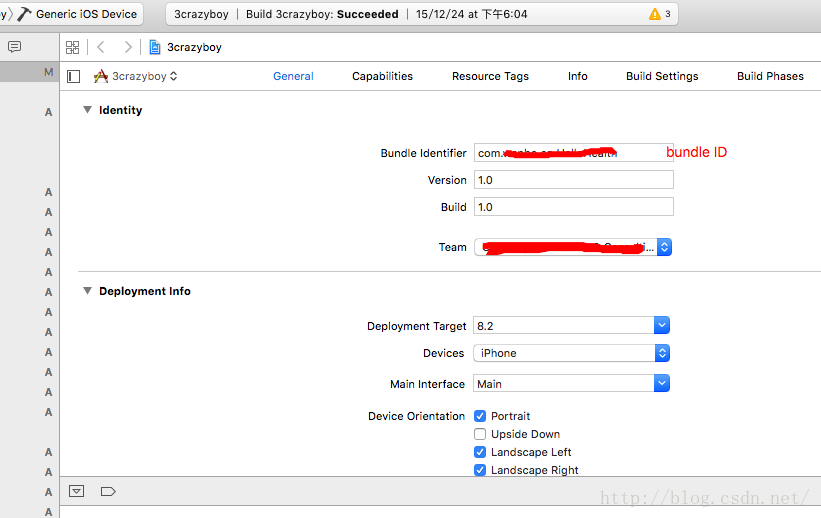Collapse the Deployment Info section triangle
The image size is (821, 518).
tap(87, 291)
